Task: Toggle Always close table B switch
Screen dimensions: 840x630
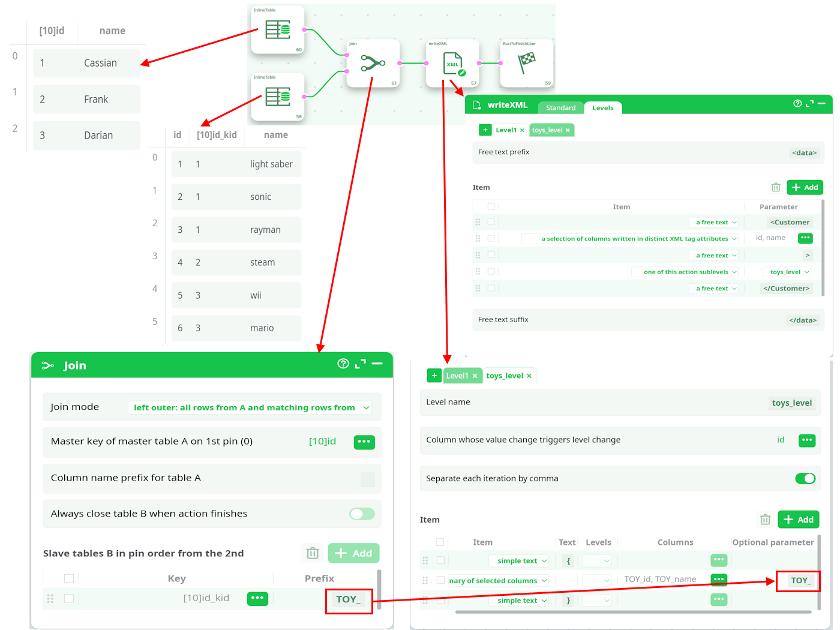Action: (x=362, y=514)
